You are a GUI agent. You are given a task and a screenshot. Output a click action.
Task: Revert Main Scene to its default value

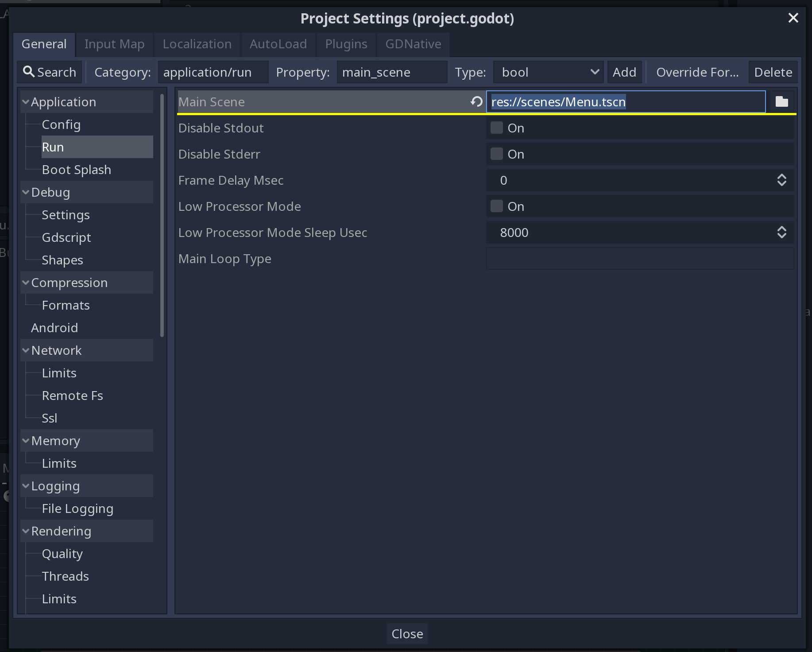[476, 101]
